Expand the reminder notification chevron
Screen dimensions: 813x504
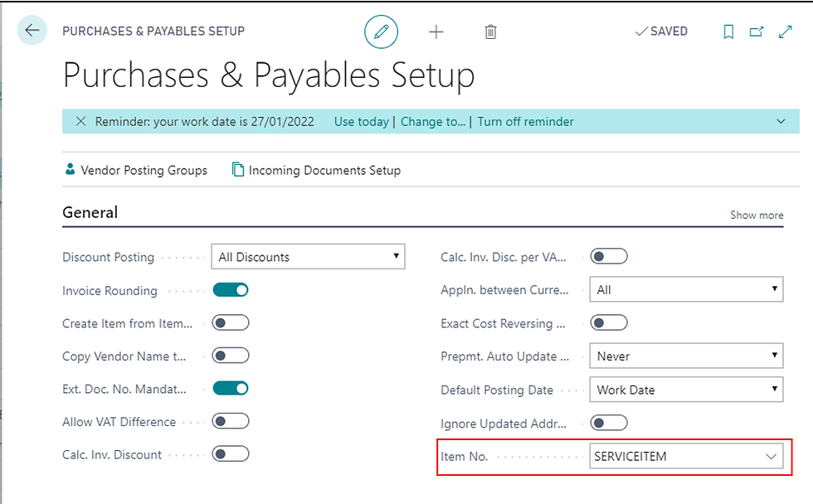click(781, 122)
